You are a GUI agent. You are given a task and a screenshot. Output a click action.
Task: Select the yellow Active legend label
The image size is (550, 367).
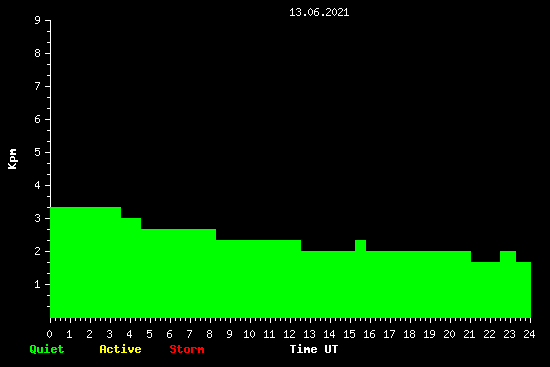pos(120,349)
